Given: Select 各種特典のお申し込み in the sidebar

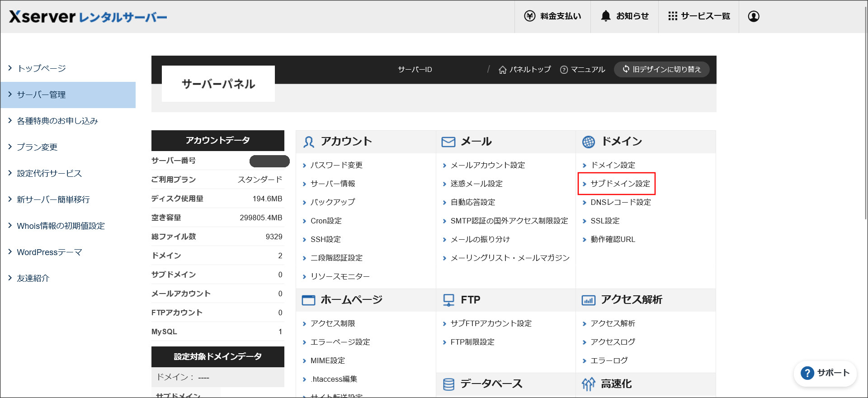Looking at the screenshot, I should pos(68,121).
